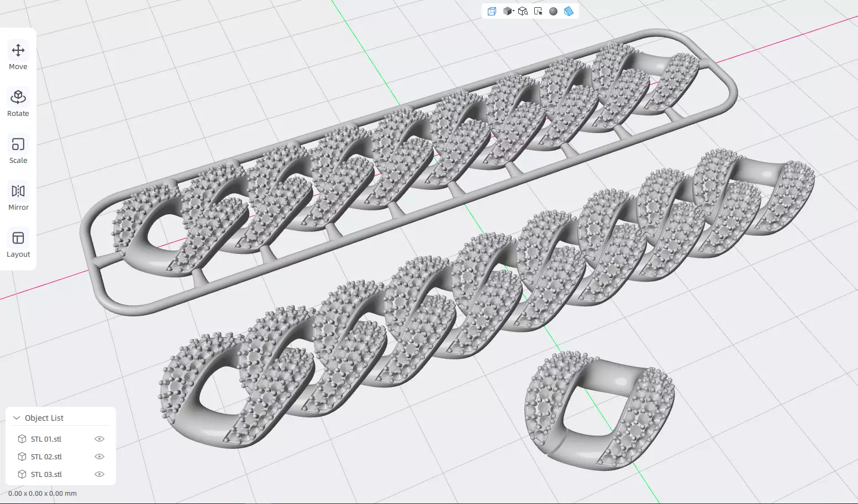This screenshot has height=504, width=858.
Task: Select the Scale tool
Action: (18, 150)
